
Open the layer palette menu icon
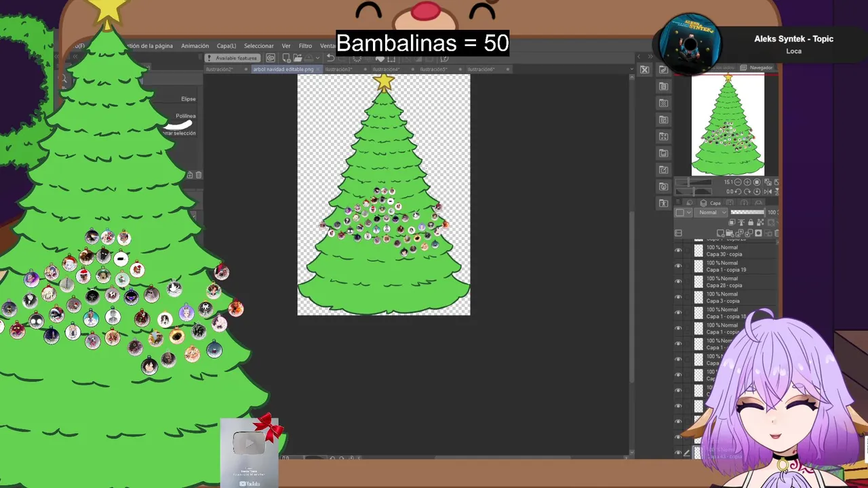[x=678, y=201]
